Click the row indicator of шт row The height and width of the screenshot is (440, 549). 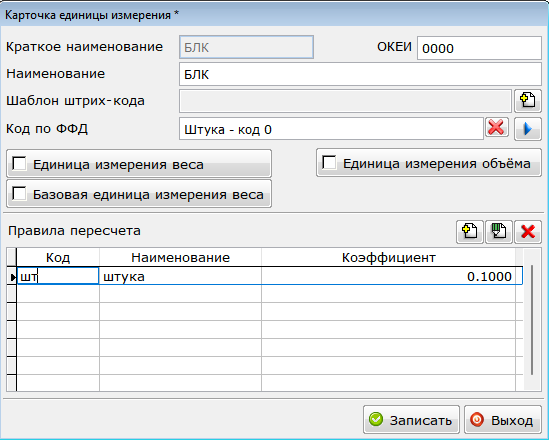[12, 276]
